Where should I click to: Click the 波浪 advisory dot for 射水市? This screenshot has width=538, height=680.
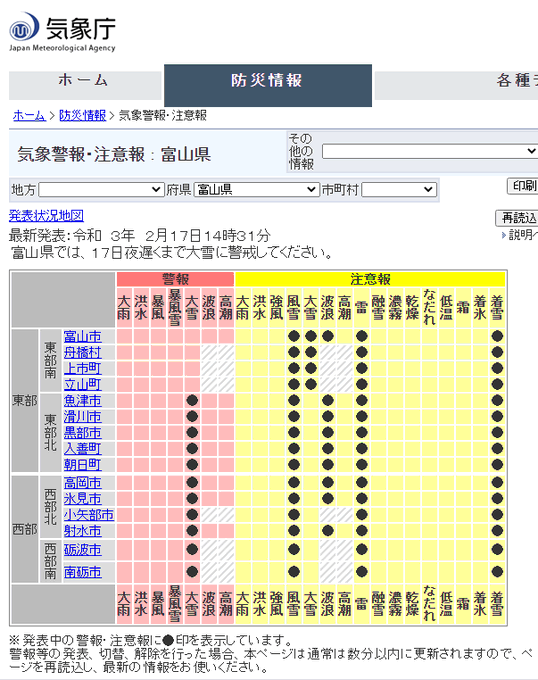point(328,531)
